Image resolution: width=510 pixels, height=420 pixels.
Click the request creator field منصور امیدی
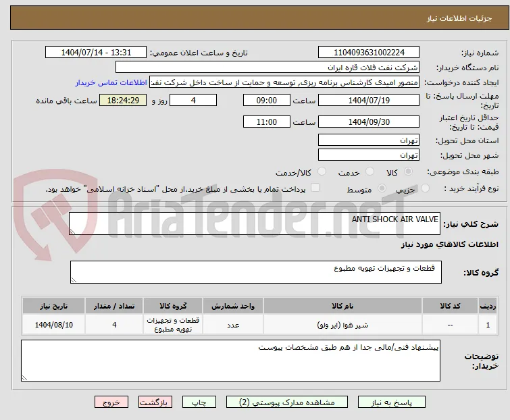[284, 82]
